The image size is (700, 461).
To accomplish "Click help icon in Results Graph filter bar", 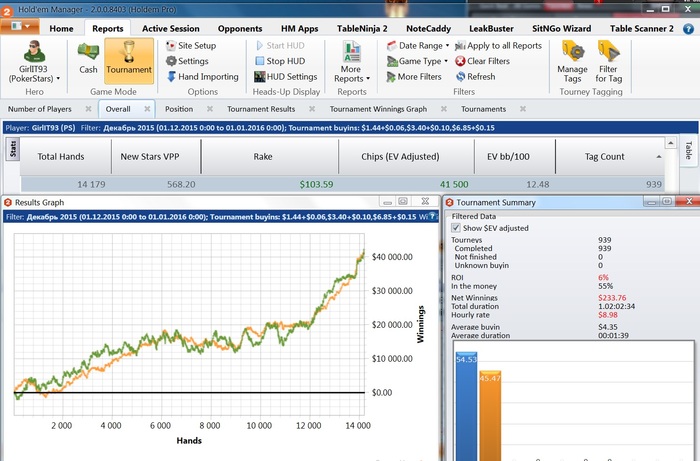I will coord(432,217).
